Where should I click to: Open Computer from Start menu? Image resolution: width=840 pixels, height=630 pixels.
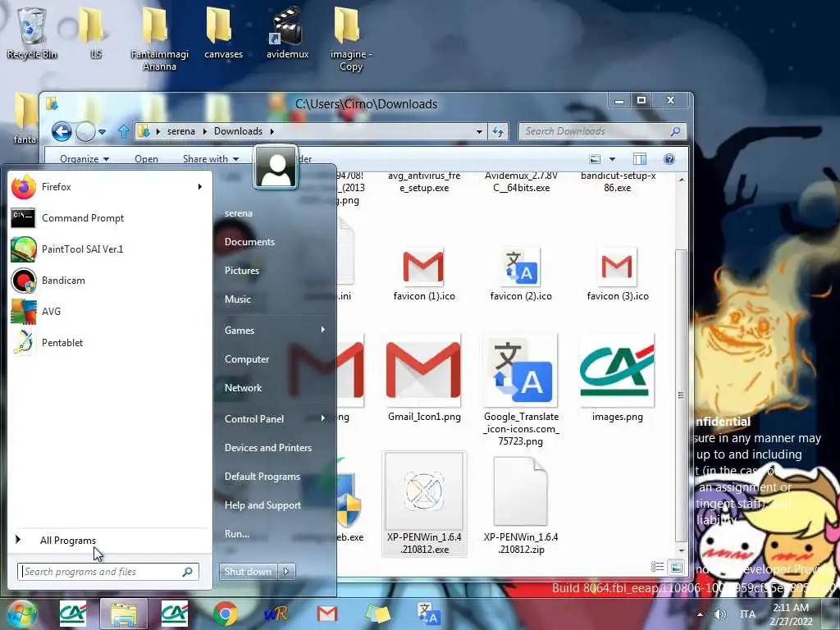[x=246, y=359]
